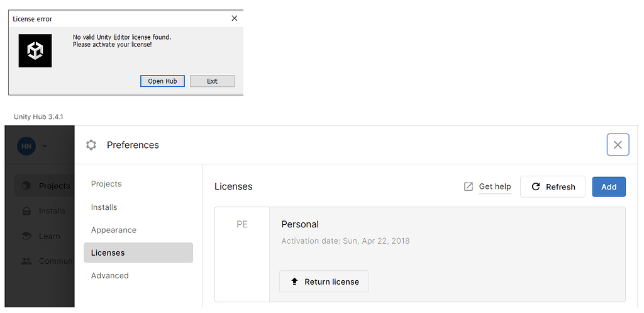The height and width of the screenshot is (313, 644).
Task: Click the Projects cube icon in Hub sidebar
Action: click(x=26, y=186)
